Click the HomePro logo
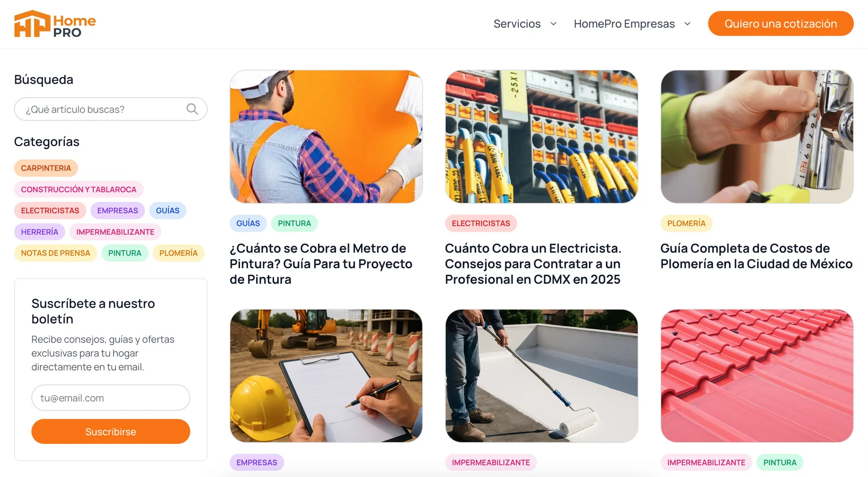This screenshot has width=868, height=477. pyautogui.click(x=55, y=24)
